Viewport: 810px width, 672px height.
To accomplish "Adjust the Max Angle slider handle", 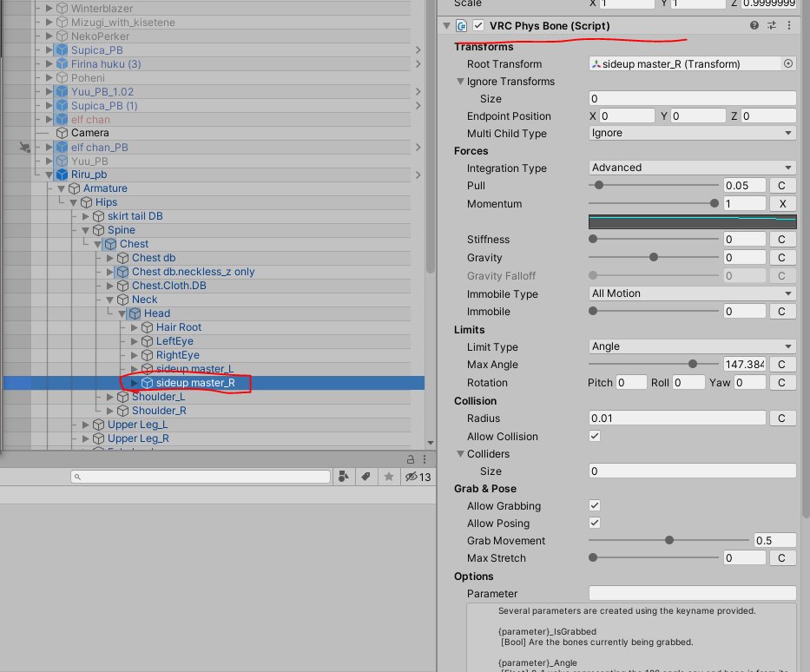I will (x=693, y=364).
